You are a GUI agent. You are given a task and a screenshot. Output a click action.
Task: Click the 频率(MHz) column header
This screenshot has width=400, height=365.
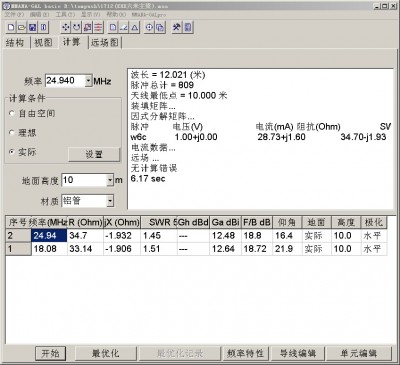click(49, 222)
